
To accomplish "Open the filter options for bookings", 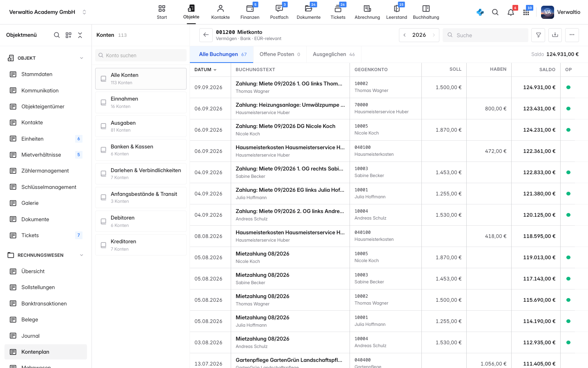I will [539, 35].
